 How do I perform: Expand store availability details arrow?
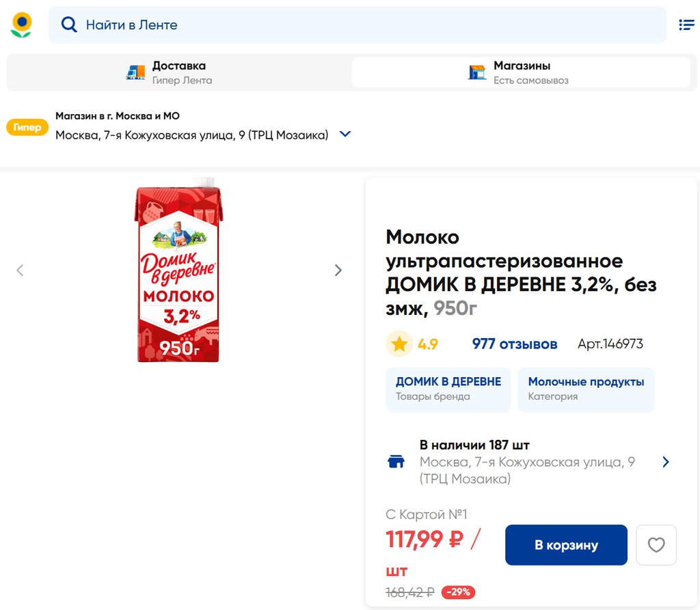tap(666, 462)
